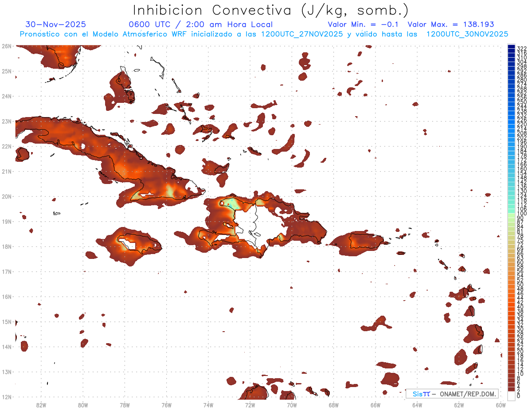Click the 80W longitude label
This screenshot has height=411, width=532.
[x=83, y=404]
